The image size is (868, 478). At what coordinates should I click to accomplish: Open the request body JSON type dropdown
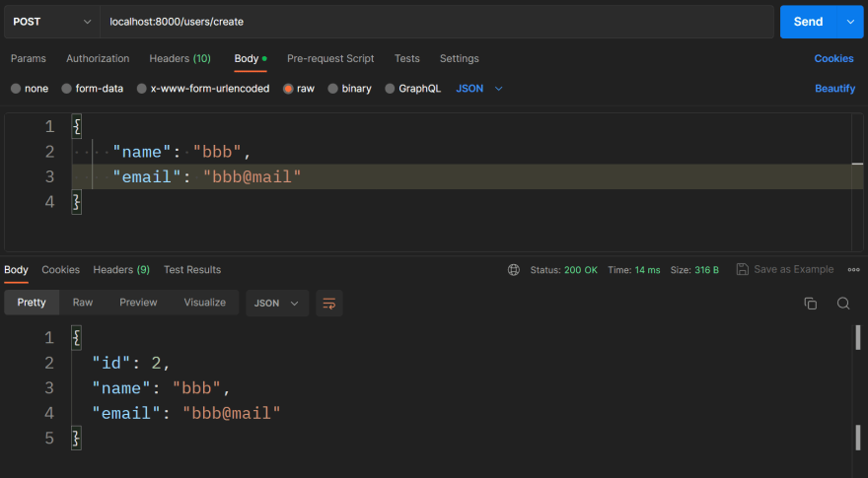[479, 89]
